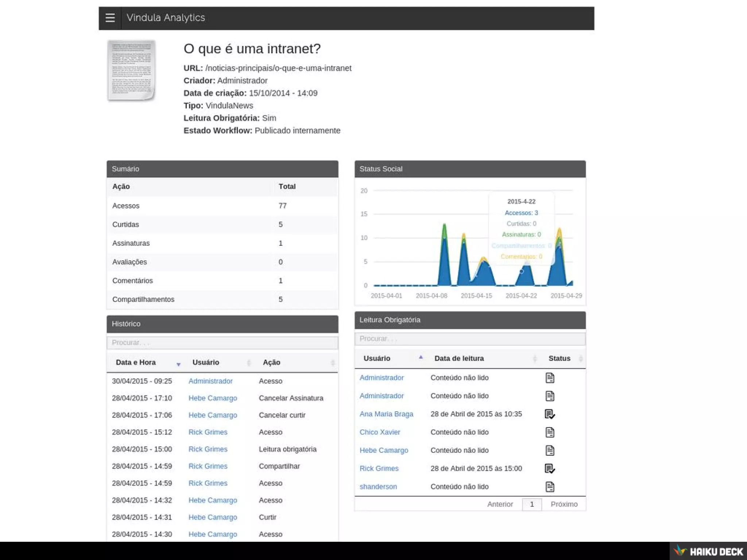
Task: Open the Ana Maria Braga user link
Action: 386,414
